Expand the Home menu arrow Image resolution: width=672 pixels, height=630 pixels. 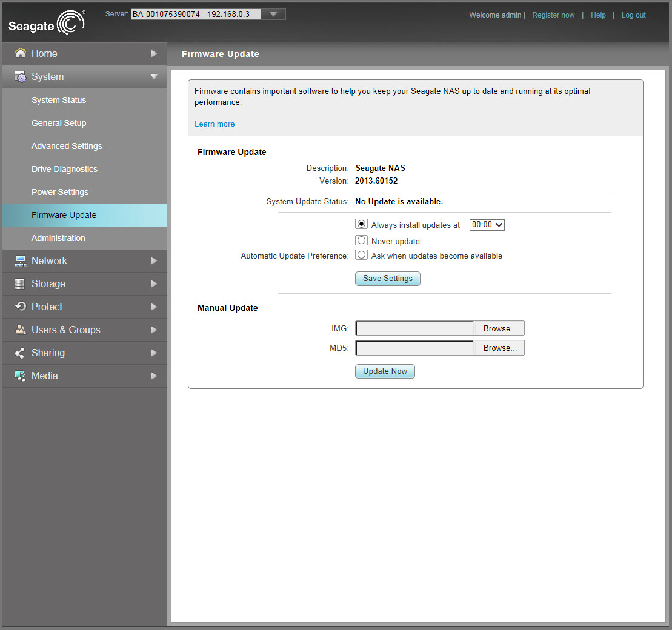click(x=154, y=53)
